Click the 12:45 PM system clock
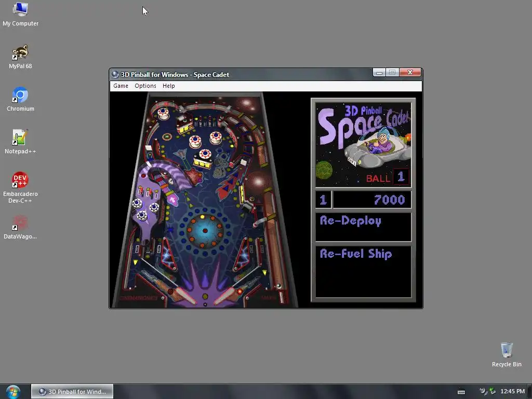This screenshot has height=399, width=532. tap(512, 392)
